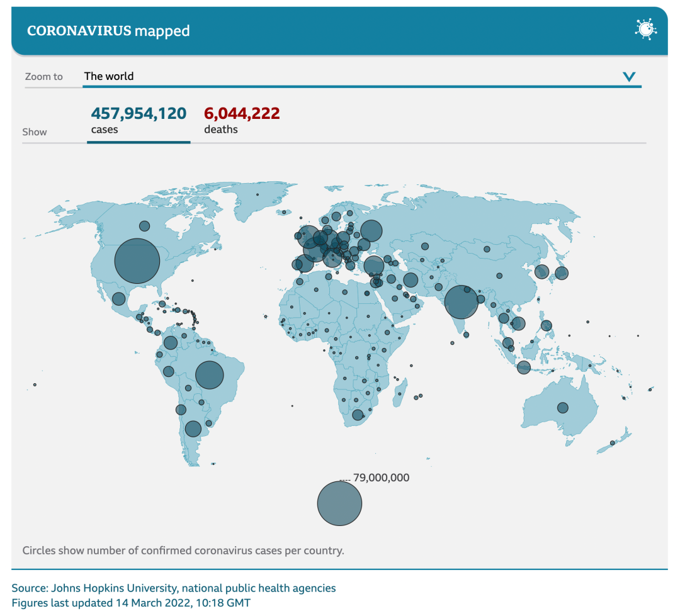The width and height of the screenshot is (680, 616).
Task: Click the South Korea cases circle
Action: click(541, 272)
